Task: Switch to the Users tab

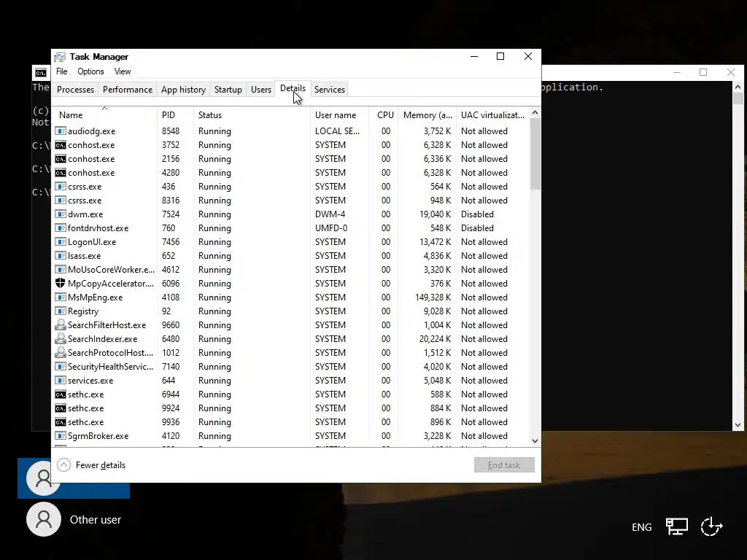Action: [x=261, y=90]
